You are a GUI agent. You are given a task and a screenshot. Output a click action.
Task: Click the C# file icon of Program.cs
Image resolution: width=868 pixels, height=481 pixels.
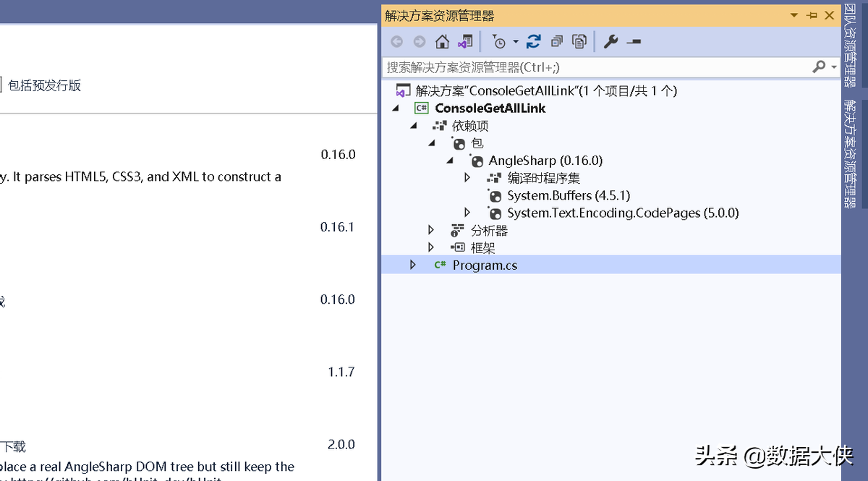pos(440,265)
